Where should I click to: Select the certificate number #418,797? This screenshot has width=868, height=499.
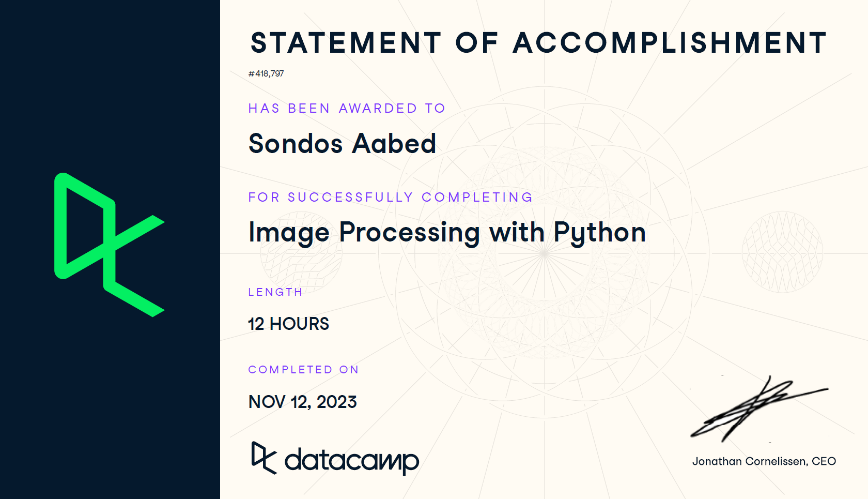(266, 73)
